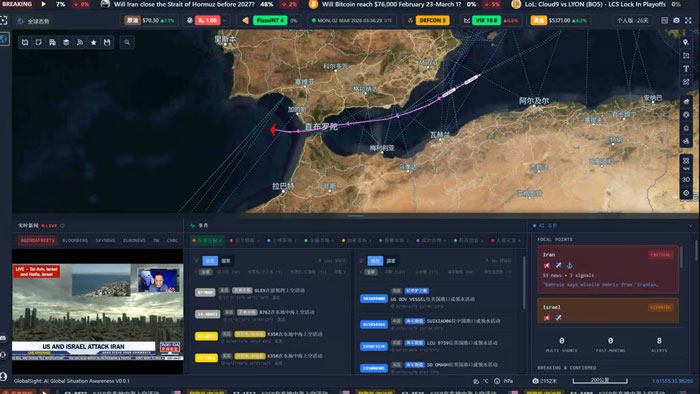Click the third map toolbar icon
The width and height of the screenshot is (700, 394).
click(x=52, y=42)
